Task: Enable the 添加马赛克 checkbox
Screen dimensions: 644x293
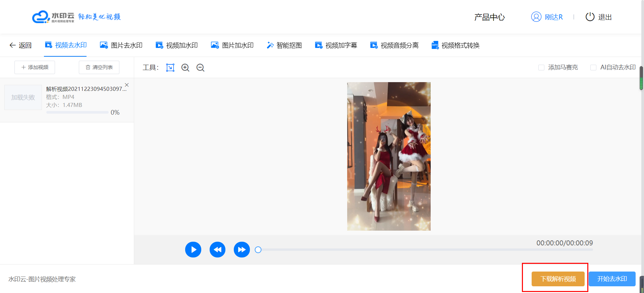Action: 541,68
